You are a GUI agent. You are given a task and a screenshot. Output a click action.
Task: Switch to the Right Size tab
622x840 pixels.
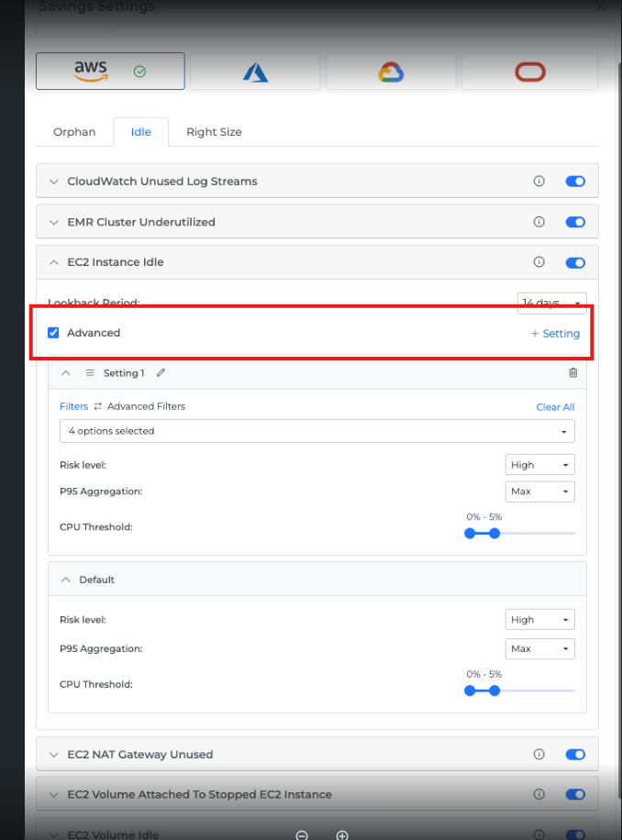pos(214,132)
